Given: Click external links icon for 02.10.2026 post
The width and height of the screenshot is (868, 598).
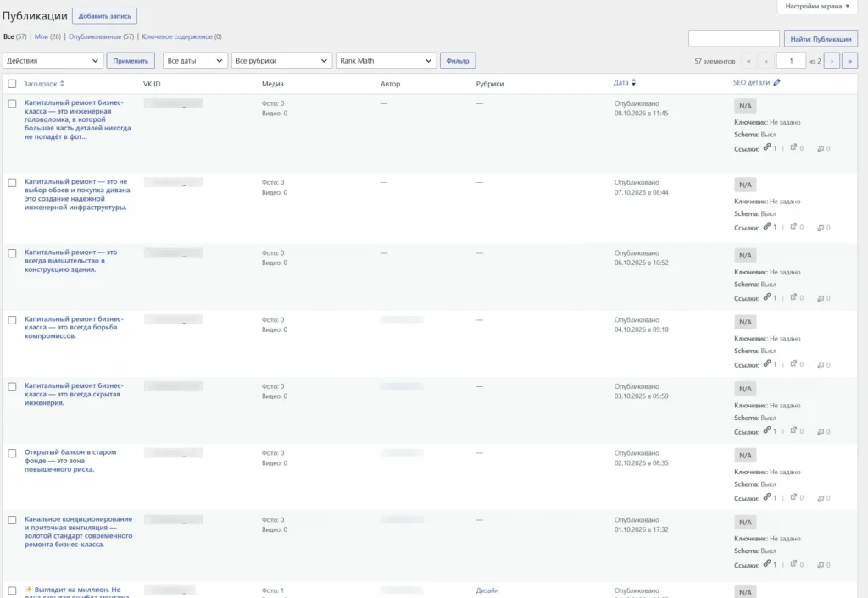Looking at the screenshot, I should click(793, 496).
